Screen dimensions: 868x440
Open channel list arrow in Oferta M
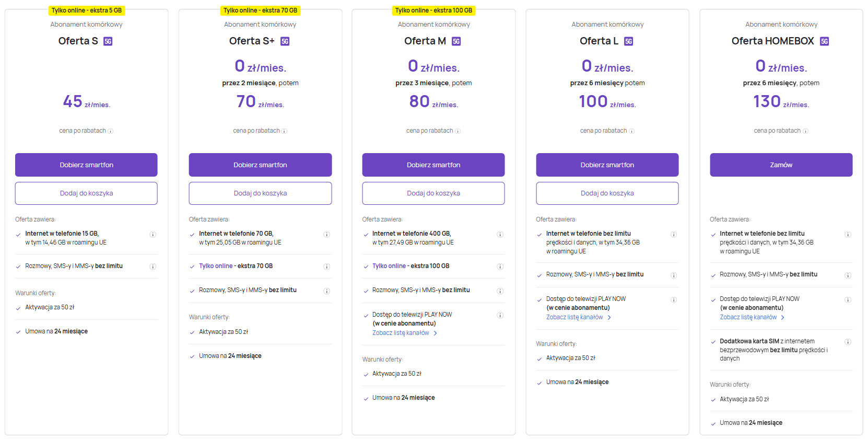click(436, 333)
